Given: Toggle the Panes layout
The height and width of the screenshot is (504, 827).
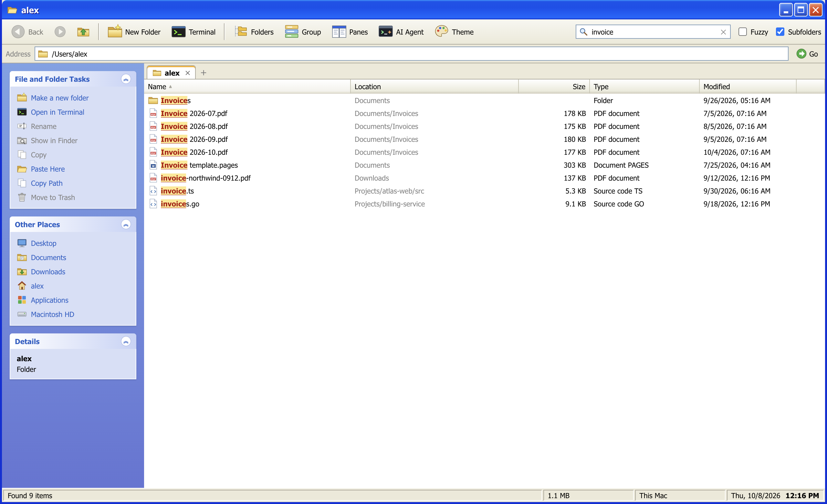Looking at the screenshot, I should click(350, 32).
